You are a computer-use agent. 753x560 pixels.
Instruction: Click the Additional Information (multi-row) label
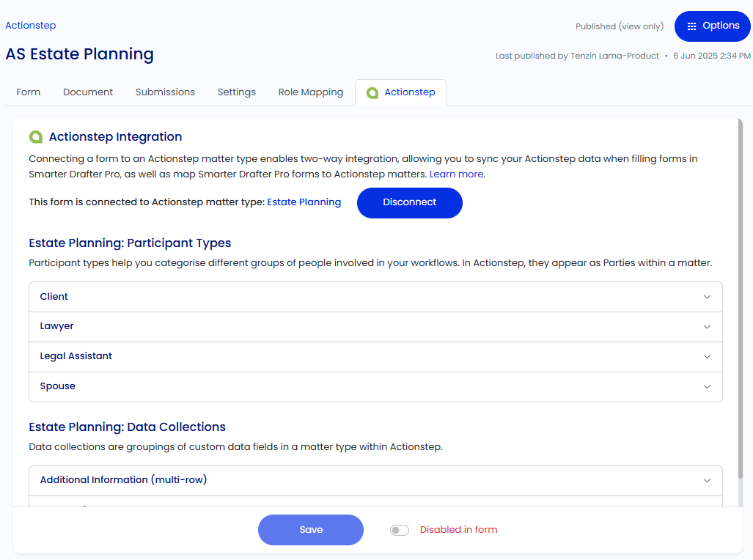click(123, 480)
